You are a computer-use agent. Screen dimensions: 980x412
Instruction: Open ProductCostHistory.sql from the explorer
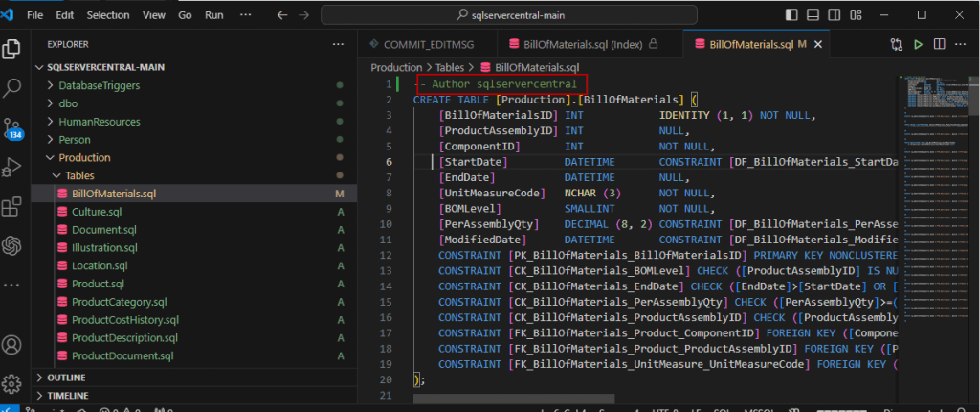(124, 320)
